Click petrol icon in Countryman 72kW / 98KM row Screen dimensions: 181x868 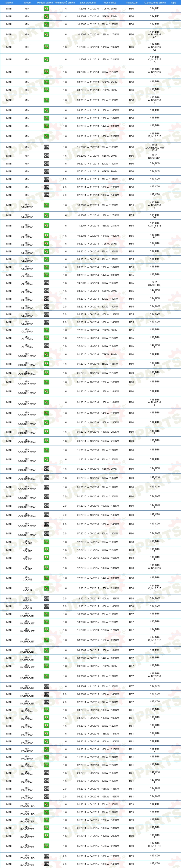pos(47,354)
